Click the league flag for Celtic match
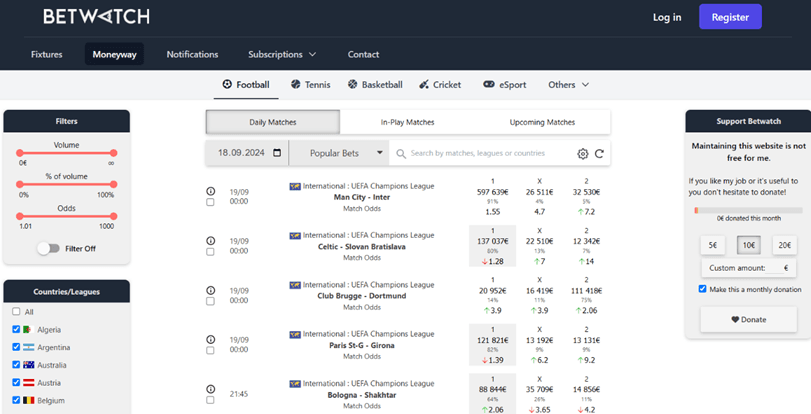Screen dimensions: 811x414 pos(295,235)
